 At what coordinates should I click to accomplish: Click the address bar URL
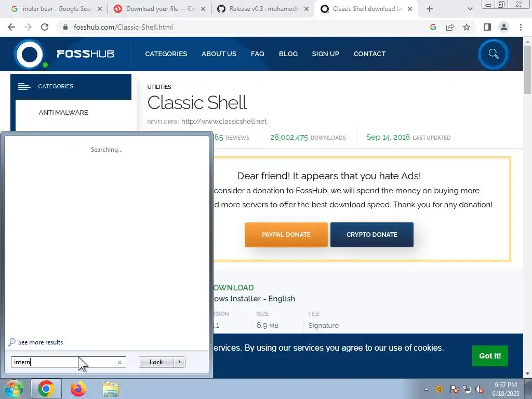click(123, 27)
